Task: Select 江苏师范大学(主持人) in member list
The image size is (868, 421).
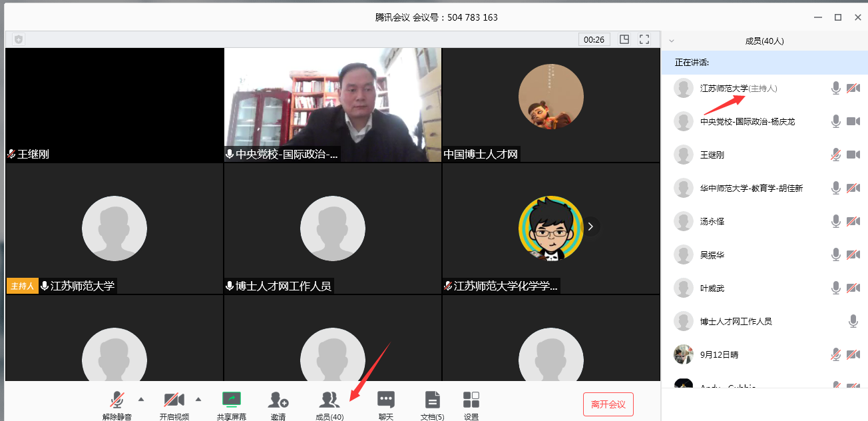Action: (x=764, y=88)
